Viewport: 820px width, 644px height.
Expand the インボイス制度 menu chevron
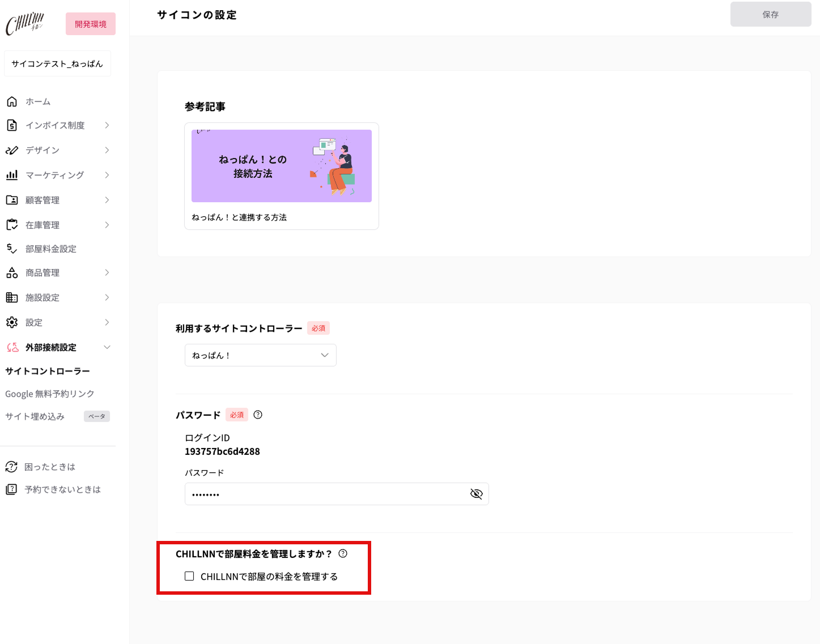click(107, 125)
